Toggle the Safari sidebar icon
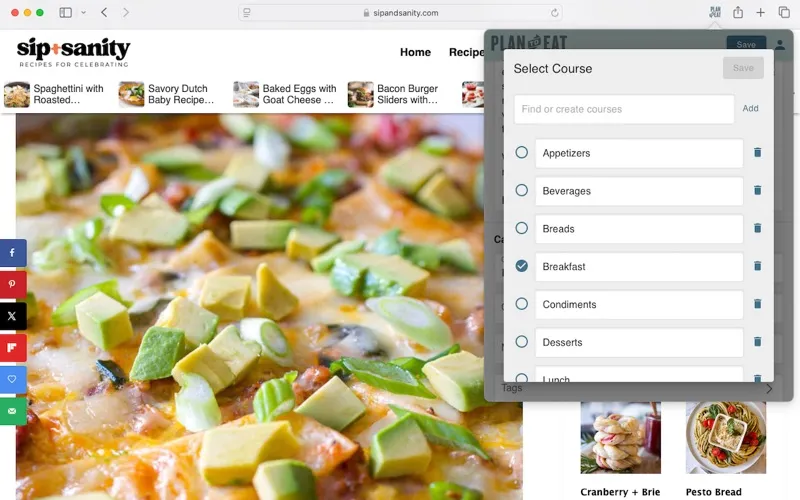The height and width of the screenshot is (500, 800). pyautogui.click(x=65, y=12)
